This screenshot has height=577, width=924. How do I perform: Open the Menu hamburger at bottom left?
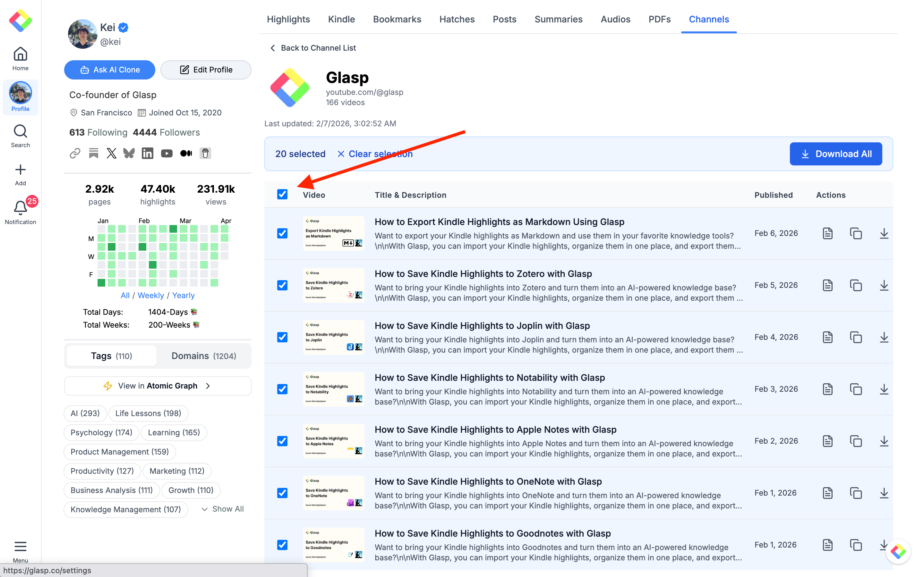pyautogui.click(x=20, y=547)
